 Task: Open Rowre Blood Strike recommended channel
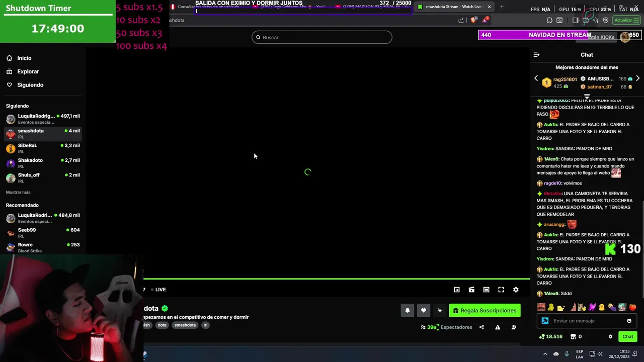point(42,247)
